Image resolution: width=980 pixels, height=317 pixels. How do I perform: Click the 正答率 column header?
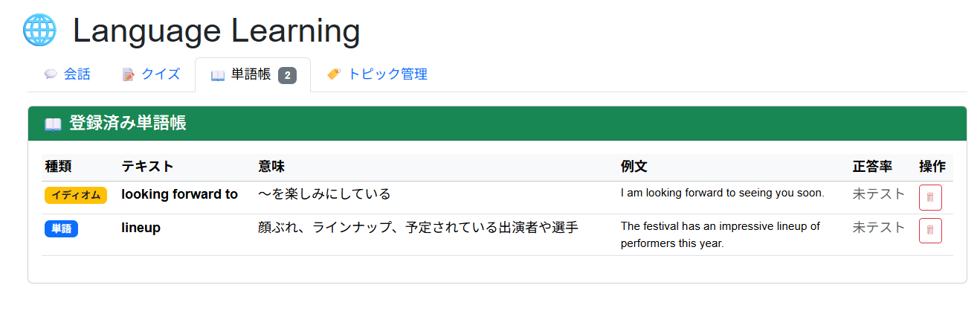(871, 167)
